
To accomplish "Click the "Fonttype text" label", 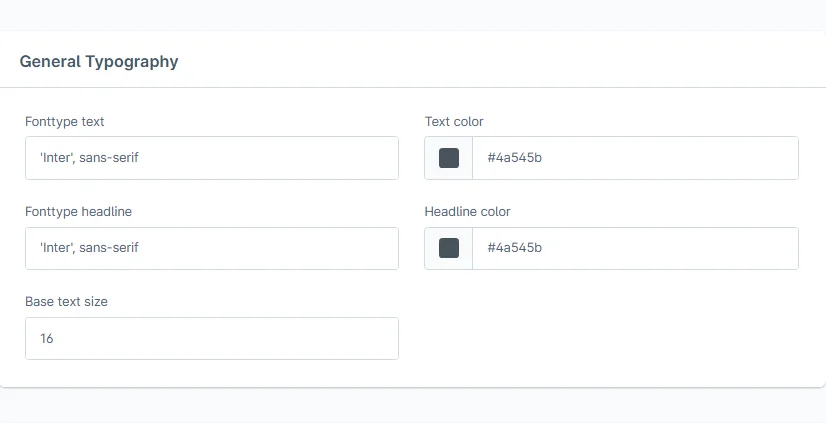I will click(x=65, y=122).
